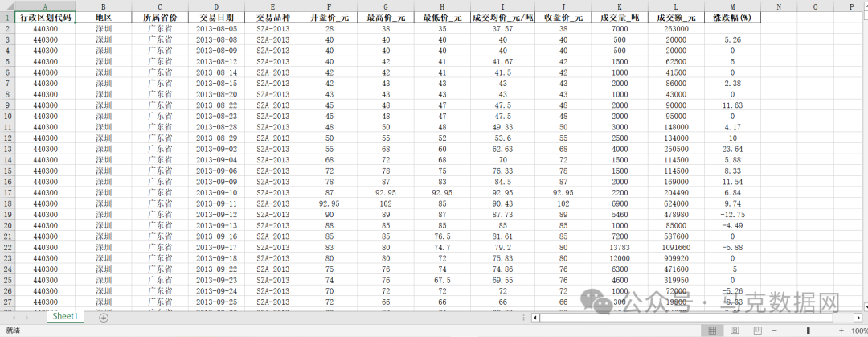Click the zoom slider handle
868x337 pixels.
[809, 331]
